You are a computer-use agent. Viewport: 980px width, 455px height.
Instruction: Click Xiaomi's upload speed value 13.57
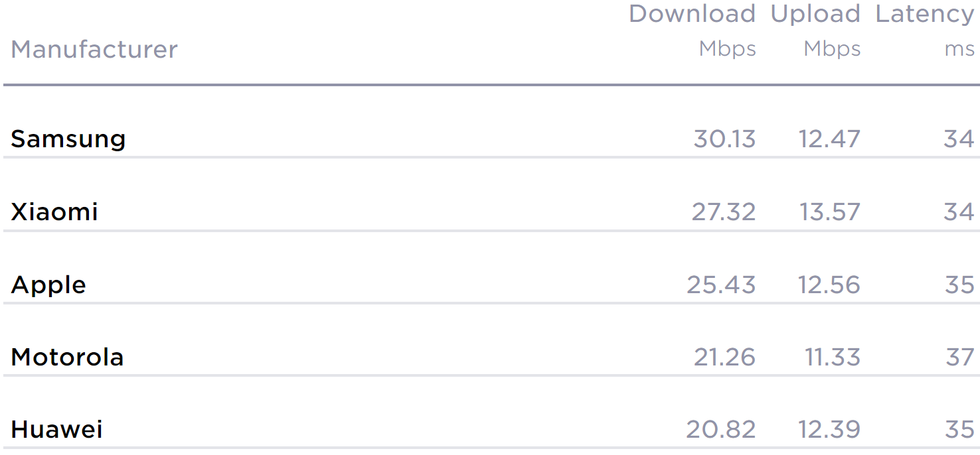[829, 212]
